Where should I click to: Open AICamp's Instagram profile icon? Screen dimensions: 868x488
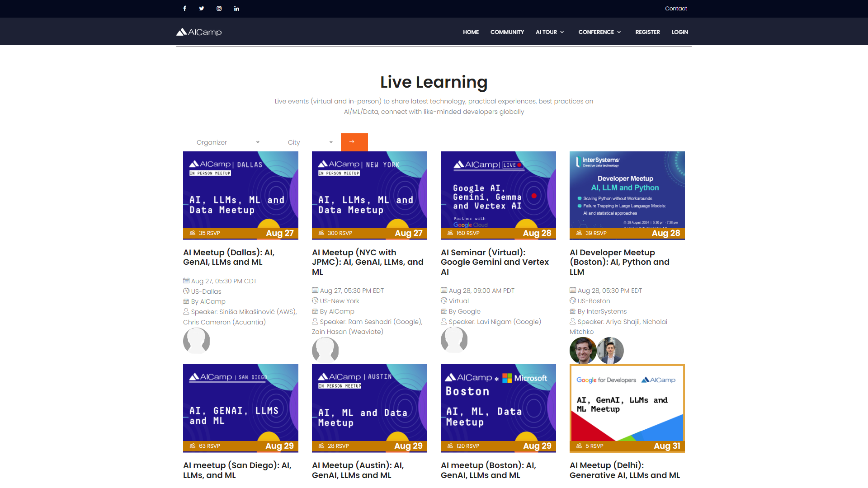click(x=219, y=8)
